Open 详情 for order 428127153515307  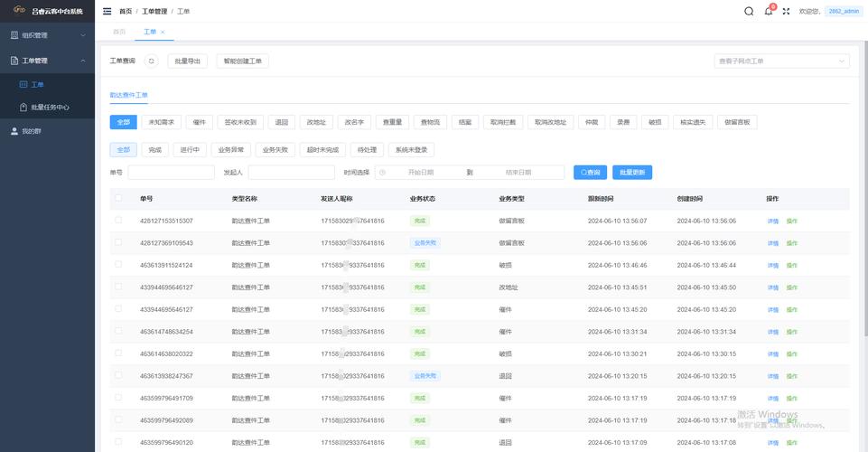(x=773, y=221)
